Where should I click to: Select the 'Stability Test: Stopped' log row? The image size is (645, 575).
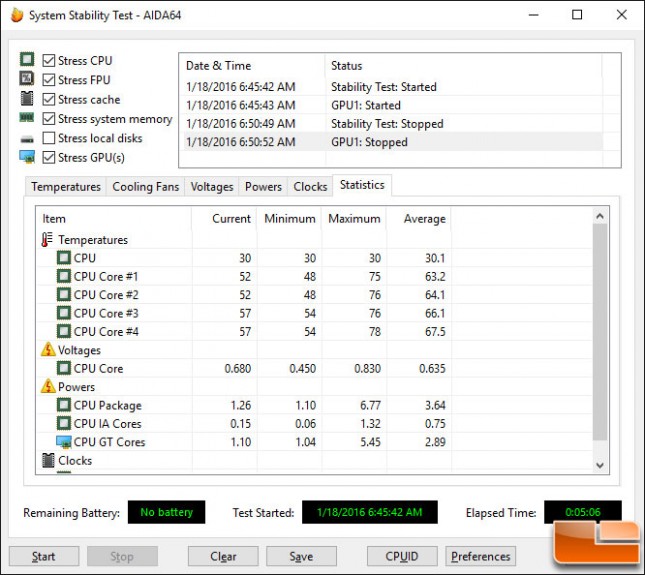pos(393,124)
